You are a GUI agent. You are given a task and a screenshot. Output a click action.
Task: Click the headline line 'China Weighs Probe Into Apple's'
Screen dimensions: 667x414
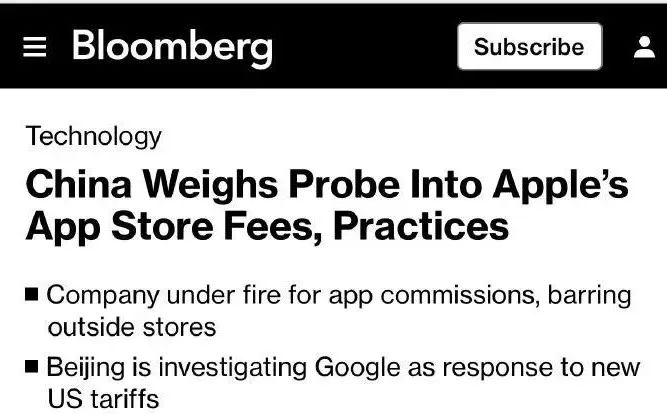pyautogui.click(x=326, y=185)
